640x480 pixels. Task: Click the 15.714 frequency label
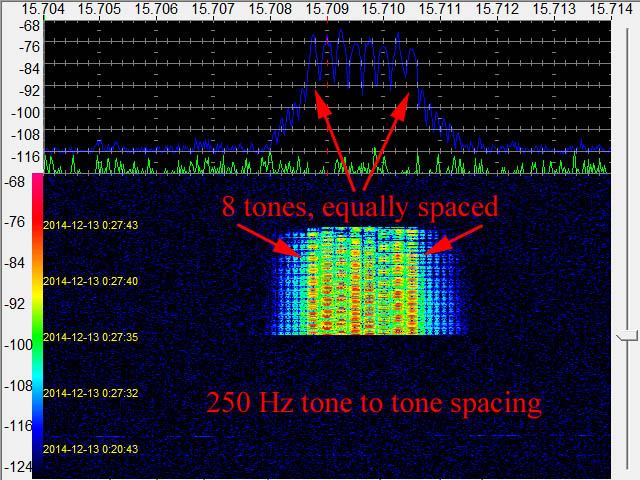611,9
